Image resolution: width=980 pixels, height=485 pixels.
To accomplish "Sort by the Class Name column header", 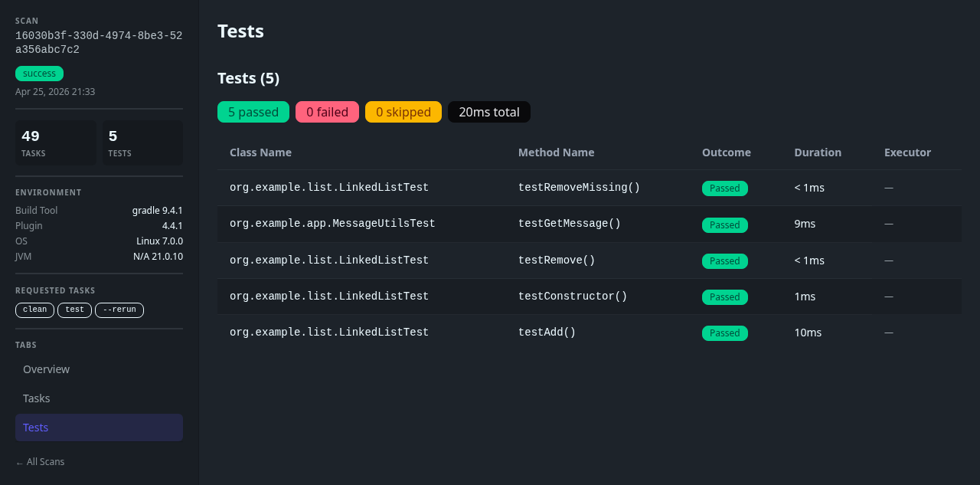I will point(260,152).
